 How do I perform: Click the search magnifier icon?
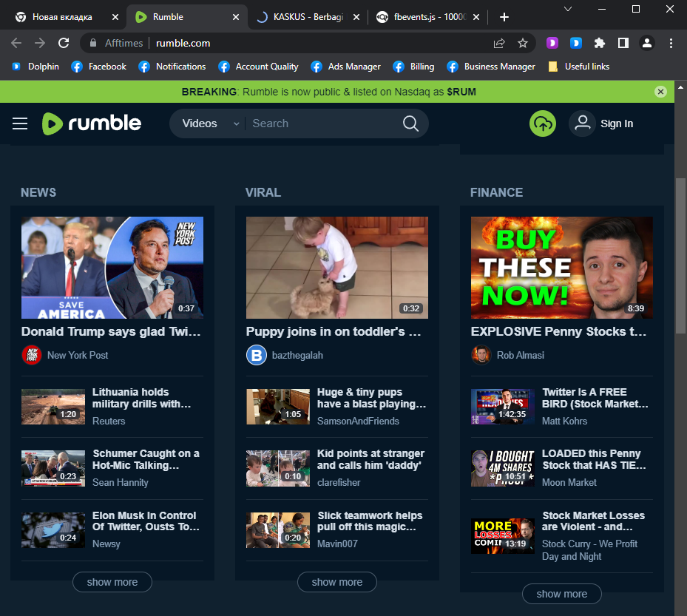tap(410, 123)
